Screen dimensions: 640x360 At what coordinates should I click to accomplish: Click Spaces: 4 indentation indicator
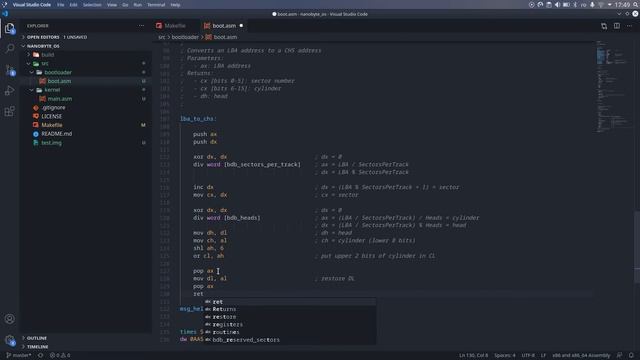[504, 355]
